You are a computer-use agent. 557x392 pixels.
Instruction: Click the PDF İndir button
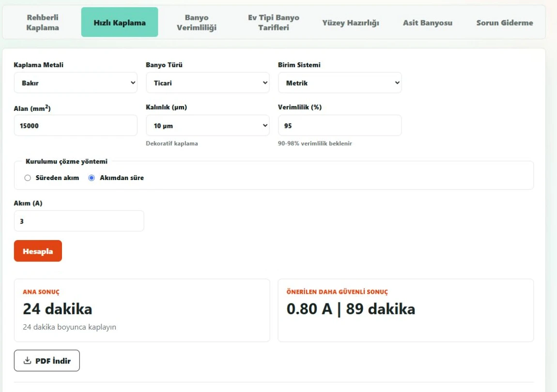coord(47,361)
